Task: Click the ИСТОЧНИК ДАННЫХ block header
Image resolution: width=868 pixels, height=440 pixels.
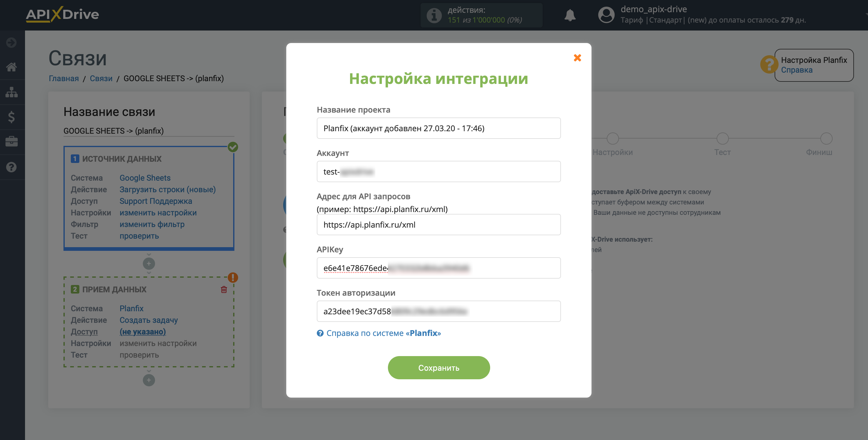Action: pos(116,159)
